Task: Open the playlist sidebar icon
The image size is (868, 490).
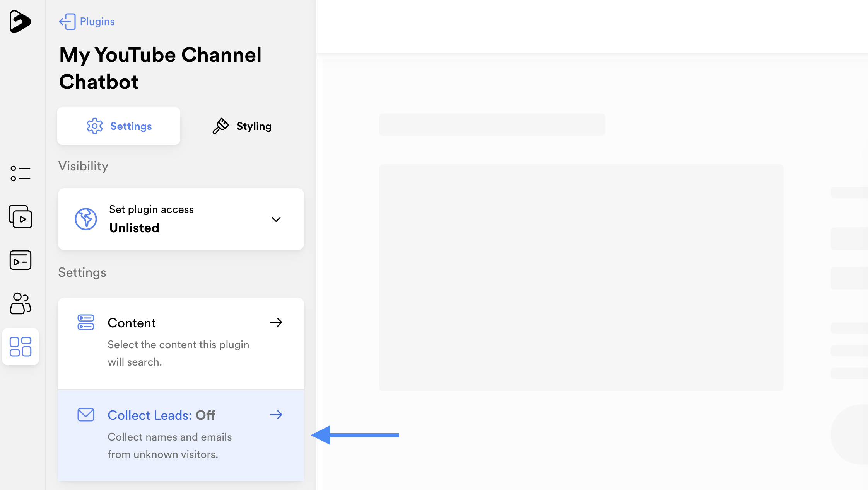Action: tap(21, 260)
